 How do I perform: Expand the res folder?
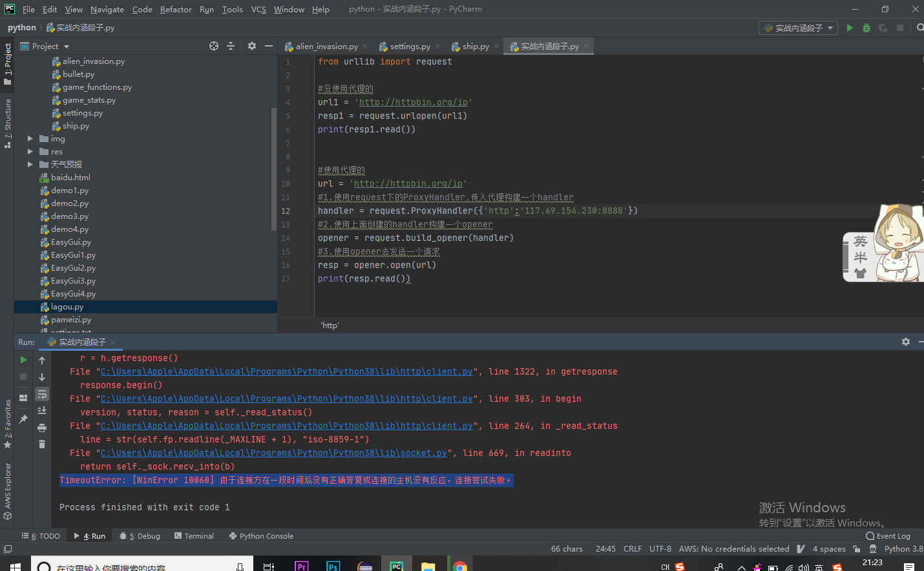point(30,152)
